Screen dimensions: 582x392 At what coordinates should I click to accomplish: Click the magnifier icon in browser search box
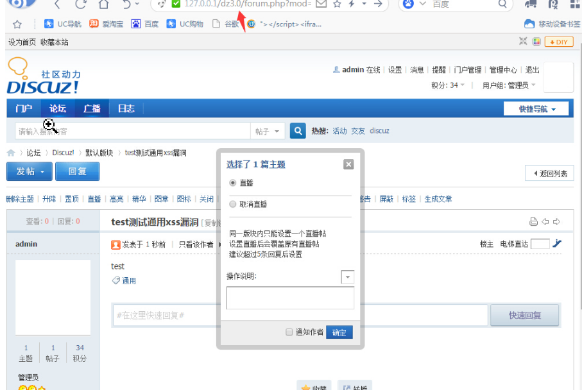502,4
